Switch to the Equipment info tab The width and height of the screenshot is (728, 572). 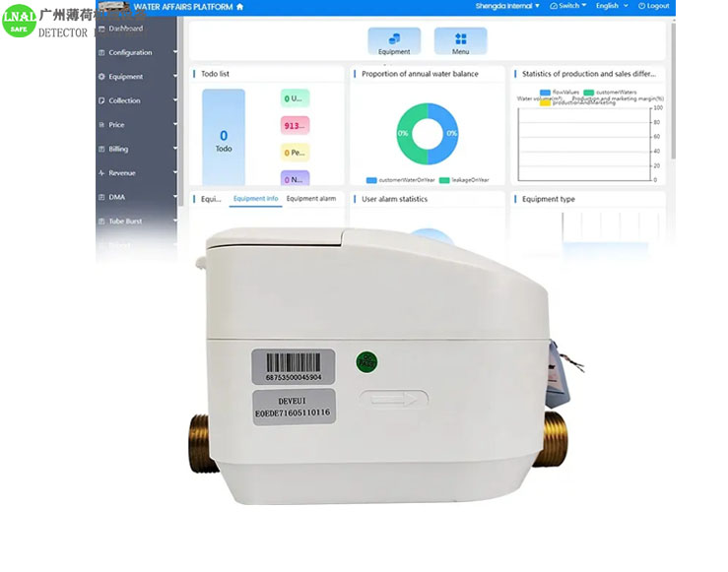click(x=255, y=199)
